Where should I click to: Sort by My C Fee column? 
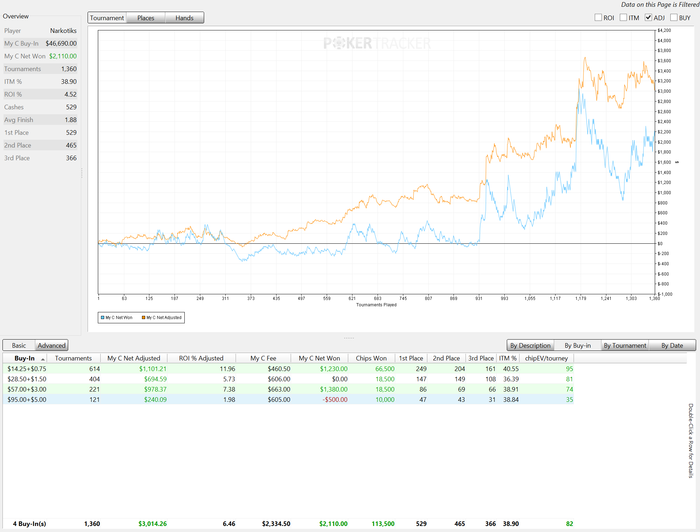pos(263,358)
